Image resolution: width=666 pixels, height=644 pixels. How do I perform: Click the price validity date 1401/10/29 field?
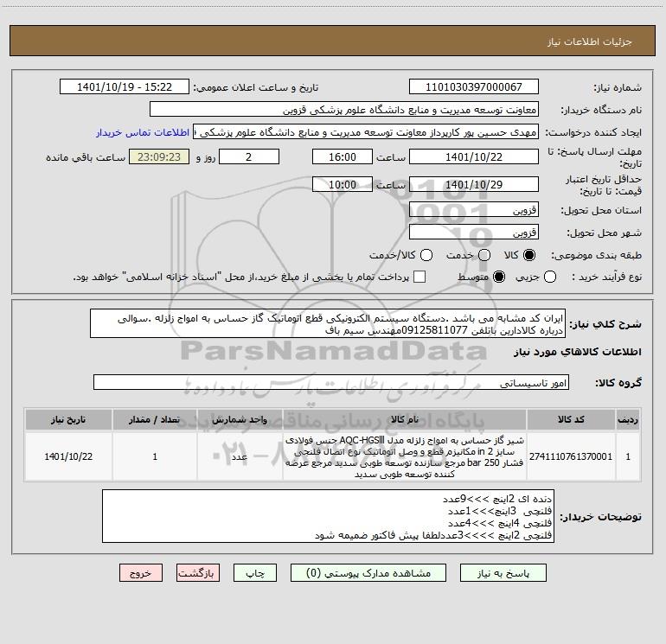click(474, 184)
